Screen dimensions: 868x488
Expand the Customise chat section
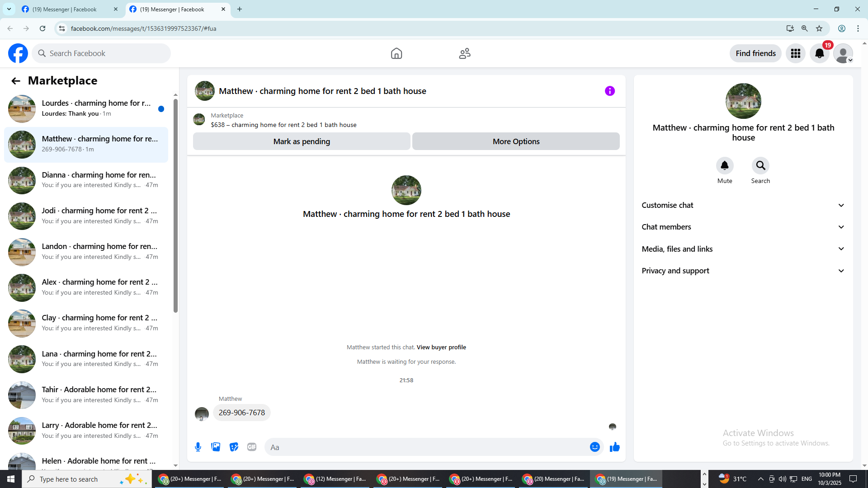coord(743,205)
